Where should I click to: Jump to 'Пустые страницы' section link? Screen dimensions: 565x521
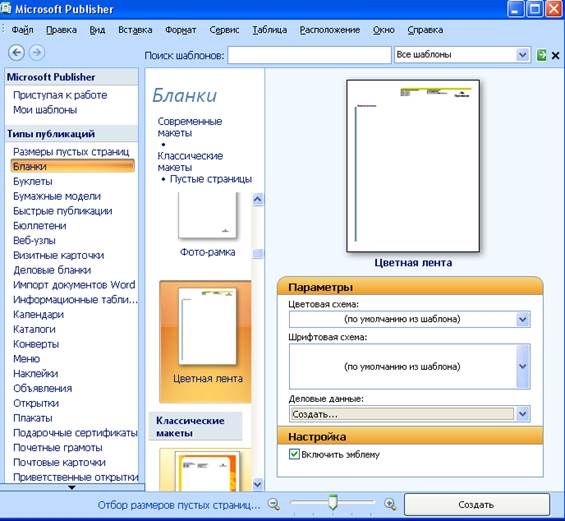(x=211, y=179)
